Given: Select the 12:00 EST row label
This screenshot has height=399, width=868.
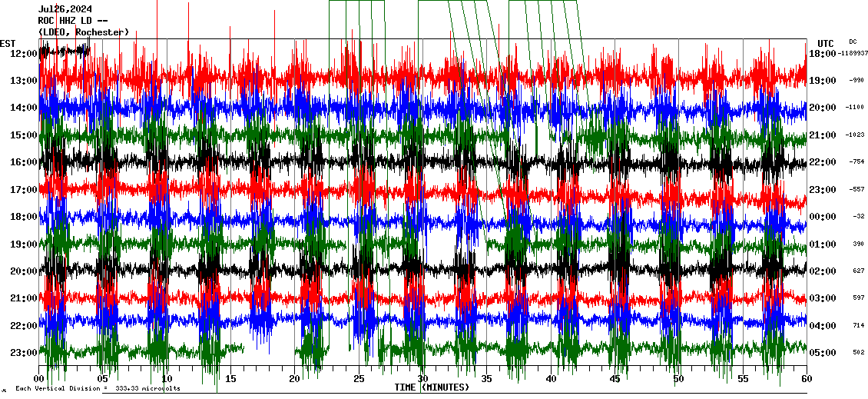Looking at the screenshot, I should 23,53.
